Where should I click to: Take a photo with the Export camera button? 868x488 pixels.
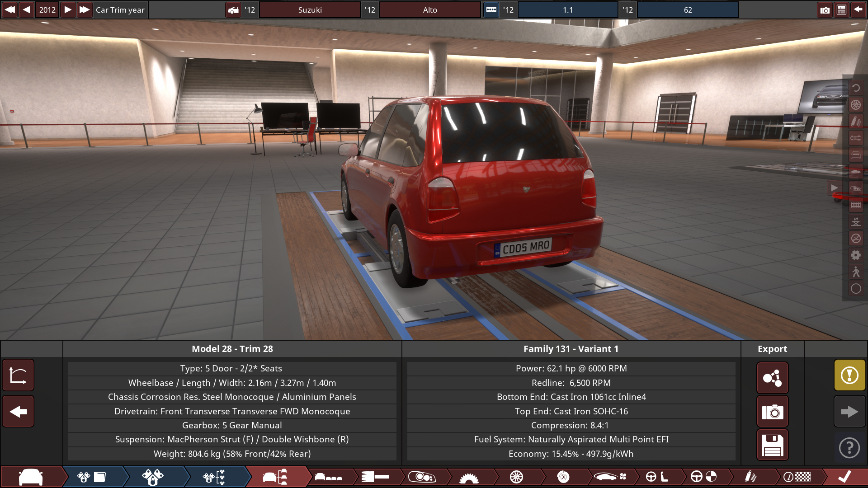tap(772, 412)
